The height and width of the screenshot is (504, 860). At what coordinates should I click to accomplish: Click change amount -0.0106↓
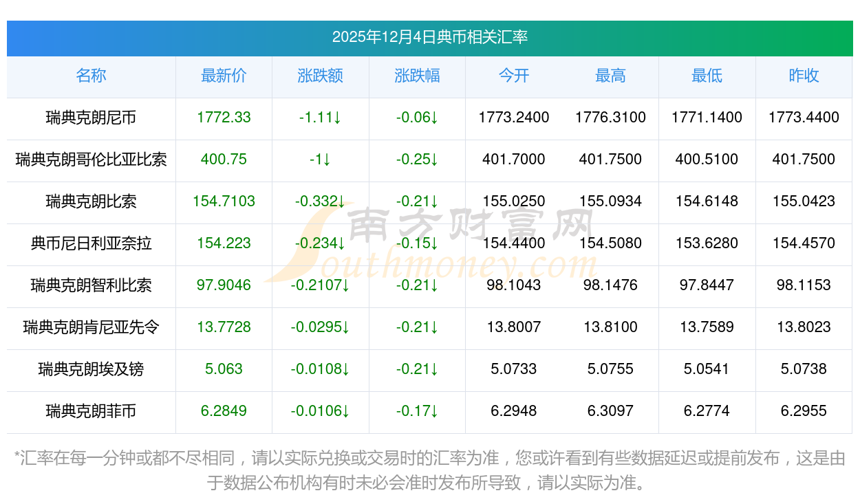pyautogui.click(x=321, y=411)
